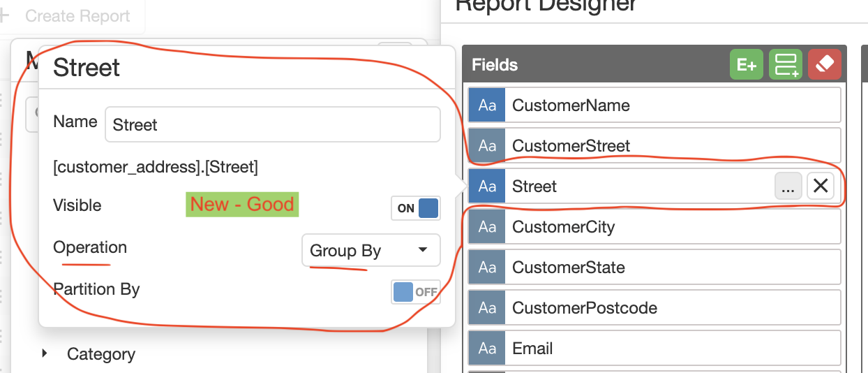Click the Aa type icon beside CustomerState

coord(487,268)
